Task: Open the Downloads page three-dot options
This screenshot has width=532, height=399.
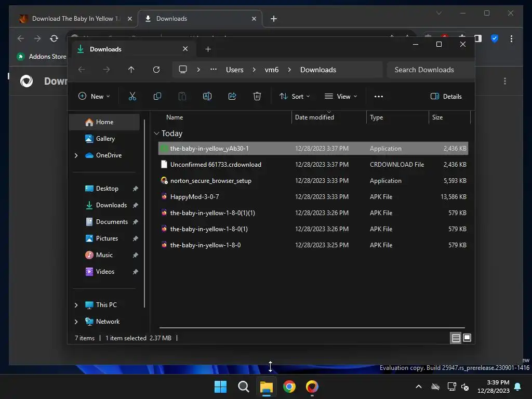Action: (505, 81)
